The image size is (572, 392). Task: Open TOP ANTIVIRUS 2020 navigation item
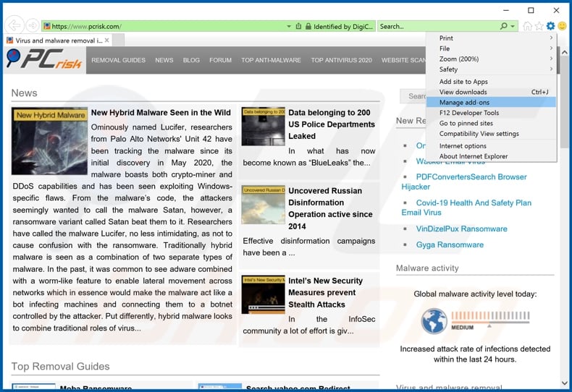pos(342,60)
